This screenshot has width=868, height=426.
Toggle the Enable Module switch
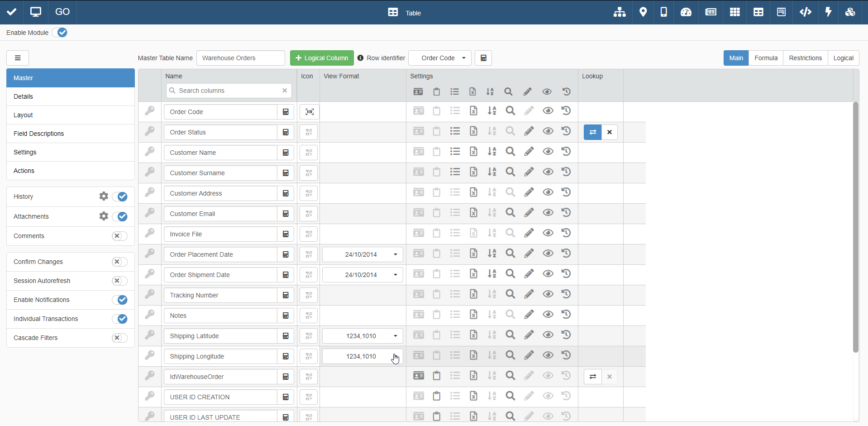click(60, 33)
